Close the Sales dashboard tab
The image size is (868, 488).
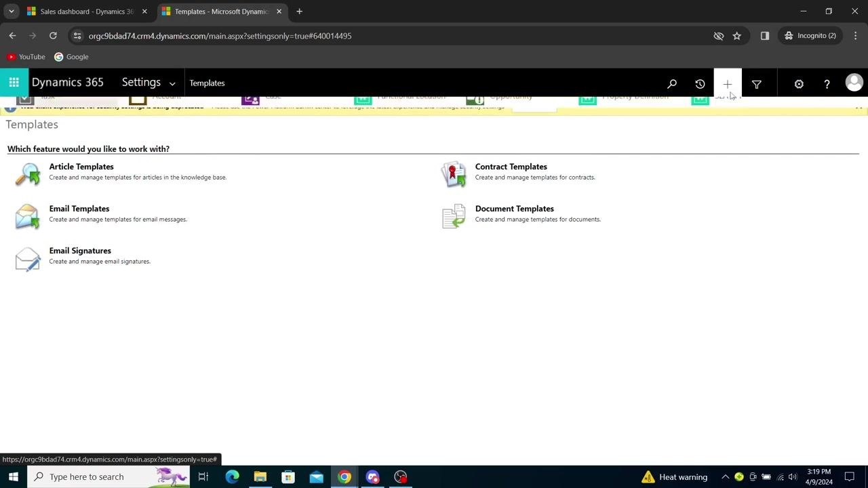[144, 12]
